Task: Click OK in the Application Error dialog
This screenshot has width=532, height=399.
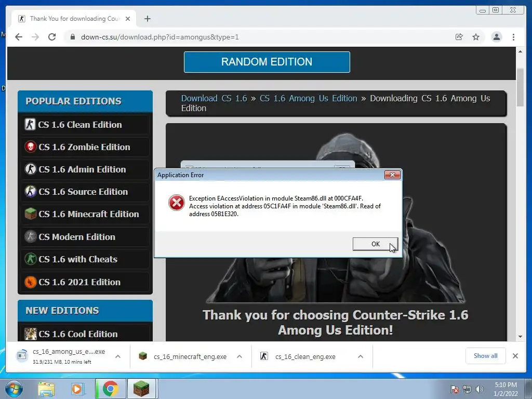Action: [x=375, y=244]
